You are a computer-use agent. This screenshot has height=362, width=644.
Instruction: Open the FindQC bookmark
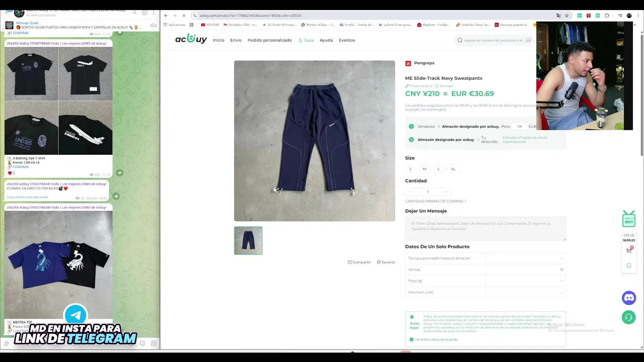click(357, 25)
